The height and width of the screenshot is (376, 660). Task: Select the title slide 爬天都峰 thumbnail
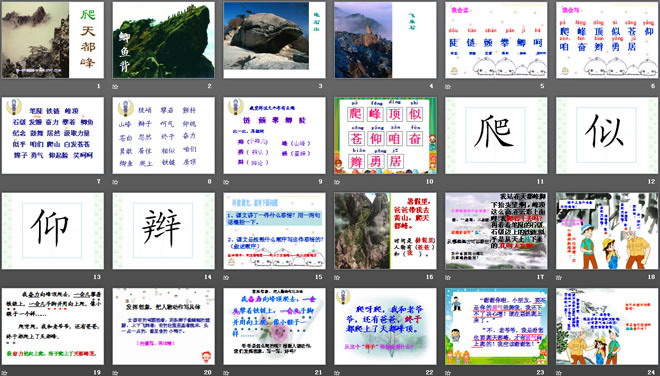click(53, 40)
